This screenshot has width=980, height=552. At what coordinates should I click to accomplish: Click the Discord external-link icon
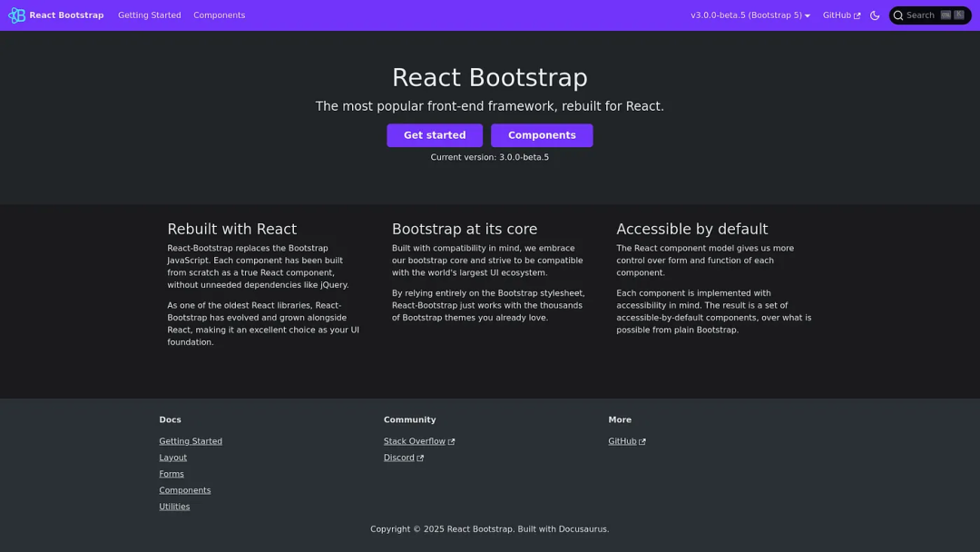click(420, 458)
